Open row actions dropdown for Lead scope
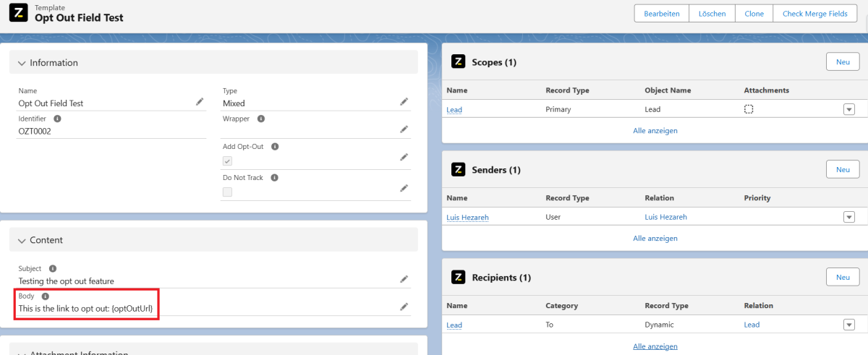Viewport: 868px width, 355px height. (x=848, y=110)
